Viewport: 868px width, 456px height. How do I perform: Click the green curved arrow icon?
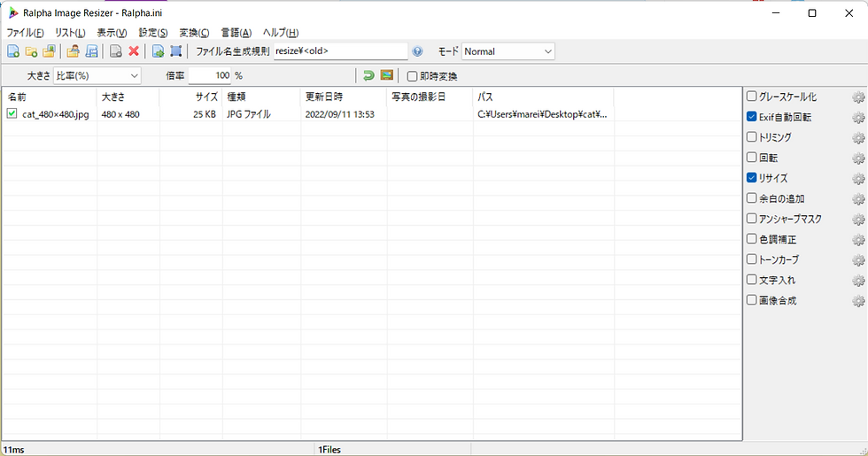(368, 75)
